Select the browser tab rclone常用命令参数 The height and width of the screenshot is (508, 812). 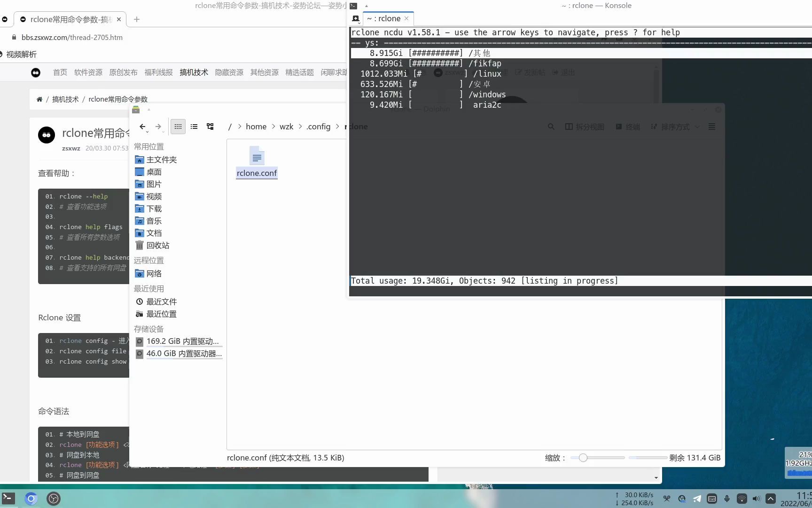(x=70, y=19)
